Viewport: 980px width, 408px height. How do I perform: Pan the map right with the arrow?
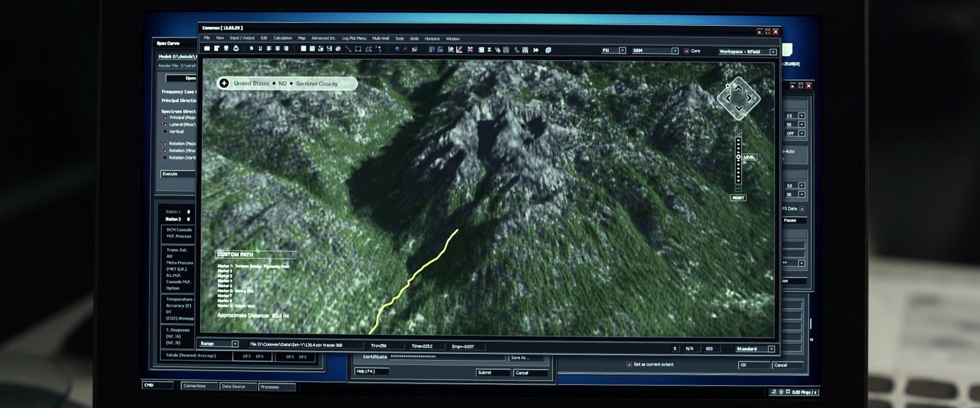pos(749,98)
